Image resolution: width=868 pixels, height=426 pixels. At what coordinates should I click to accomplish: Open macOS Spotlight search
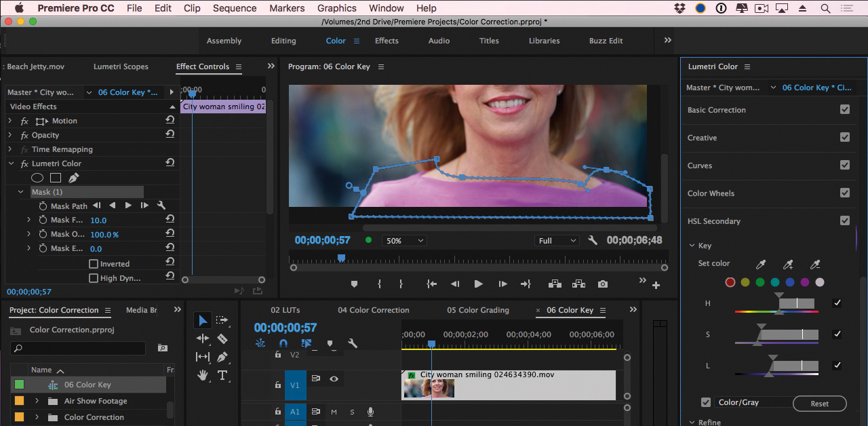pyautogui.click(x=825, y=8)
